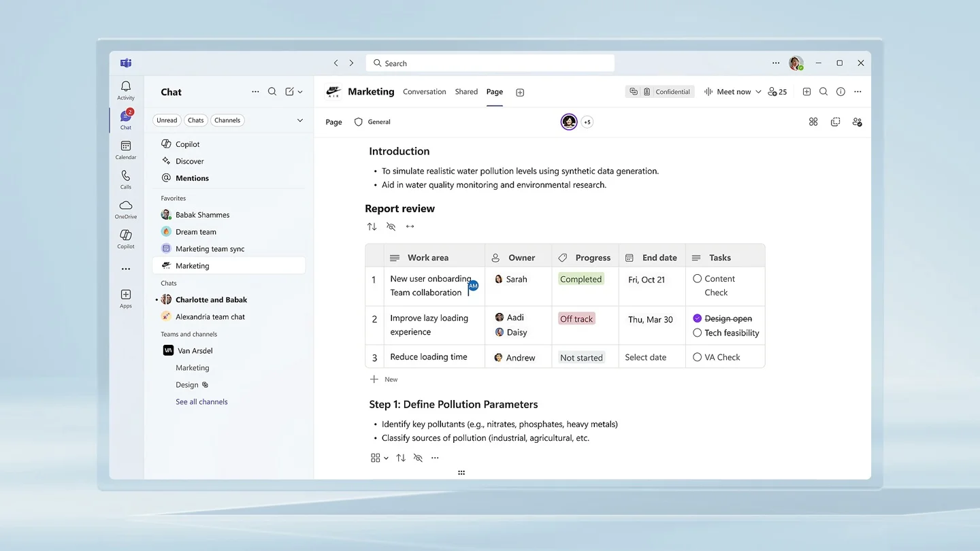The image size is (980, 551).
Task: Open the Activity feed in the left rail
Action: (126, 90)
